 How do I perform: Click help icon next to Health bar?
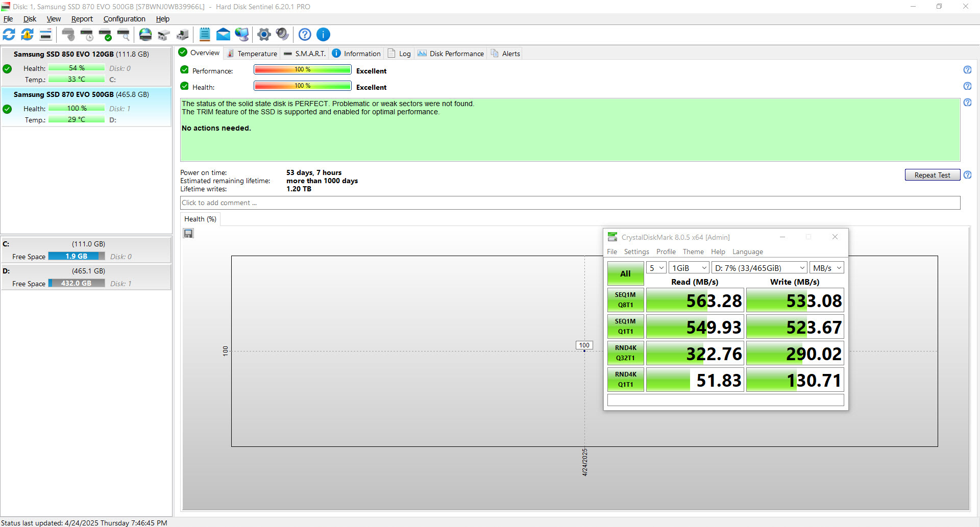click(967, 86)
